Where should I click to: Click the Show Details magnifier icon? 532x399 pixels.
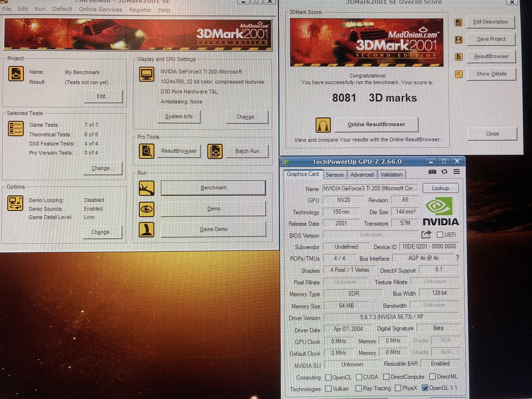click(x=458, y=74)
